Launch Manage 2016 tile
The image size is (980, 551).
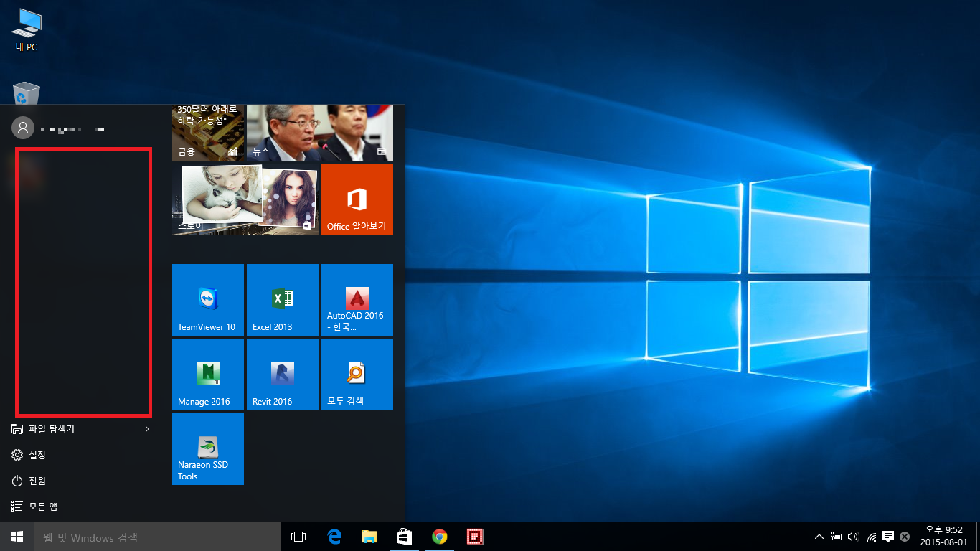click(208, 375)
